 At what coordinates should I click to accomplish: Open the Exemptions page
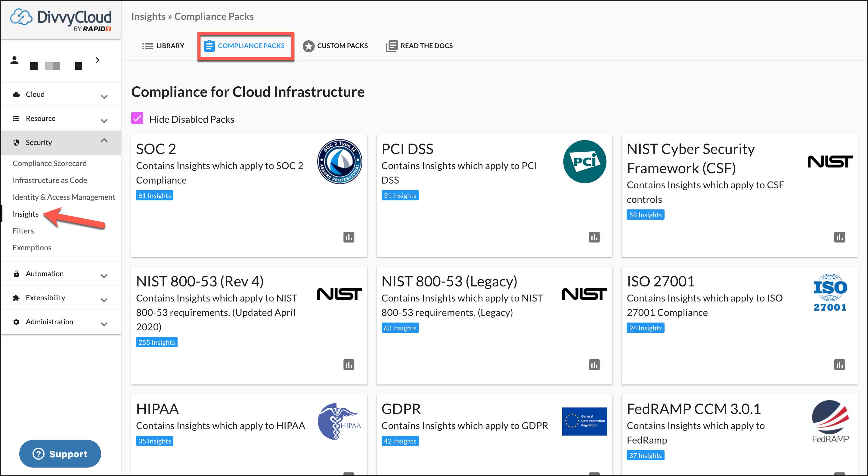point(32,248)
